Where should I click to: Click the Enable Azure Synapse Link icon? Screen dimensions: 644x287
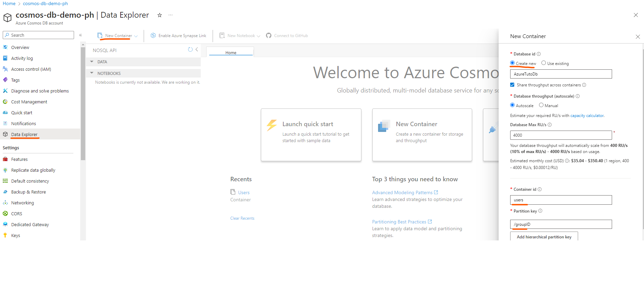(x=153, y=35)
